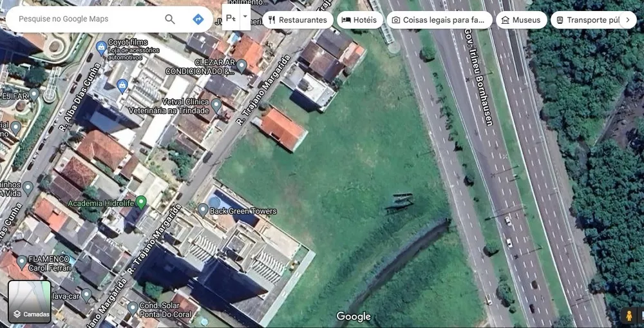
Task: Select the Restaurantes filter chip
Action: point(298,20)
